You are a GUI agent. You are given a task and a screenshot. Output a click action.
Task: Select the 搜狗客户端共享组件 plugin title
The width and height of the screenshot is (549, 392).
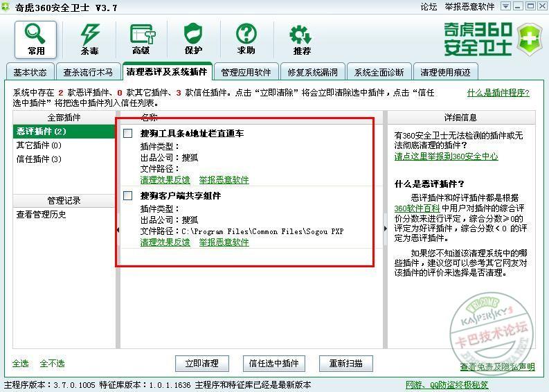[181, 195]
